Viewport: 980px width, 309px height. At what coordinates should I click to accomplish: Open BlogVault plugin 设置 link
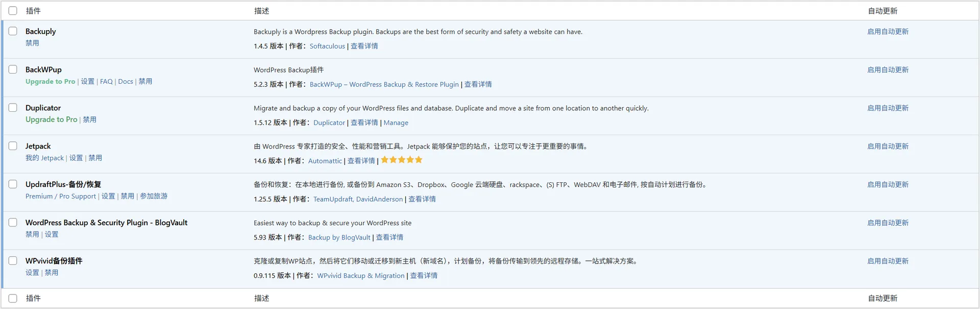[x=52, y=234]
